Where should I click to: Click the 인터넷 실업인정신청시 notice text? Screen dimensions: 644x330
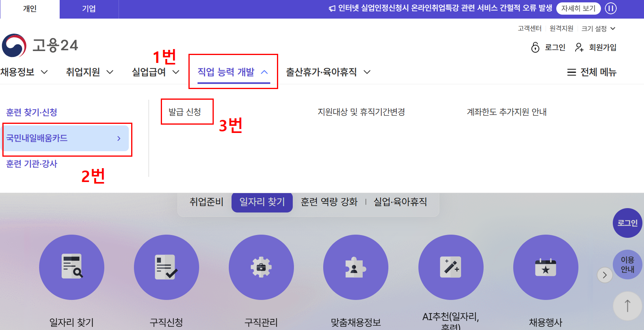[x=445, y=8]
